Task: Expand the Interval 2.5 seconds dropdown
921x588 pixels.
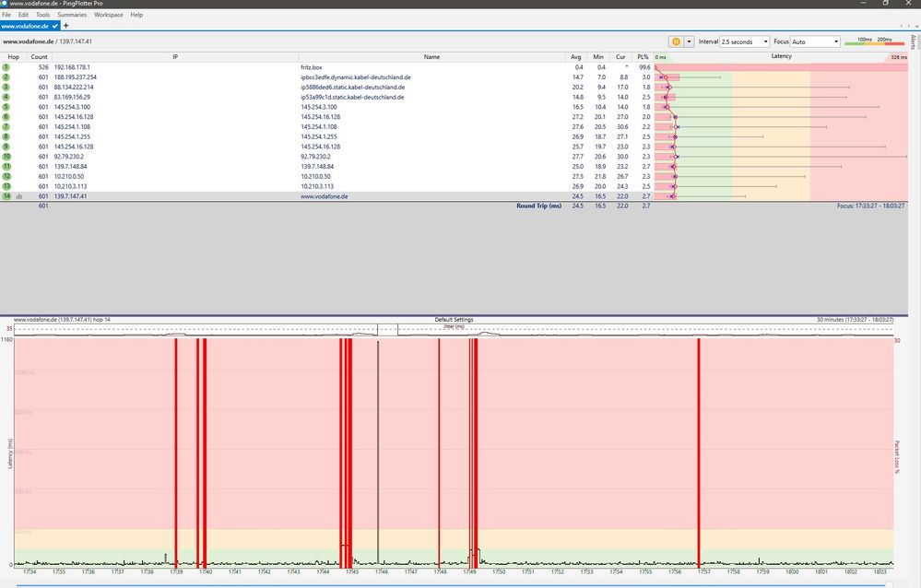Action: 745,41
